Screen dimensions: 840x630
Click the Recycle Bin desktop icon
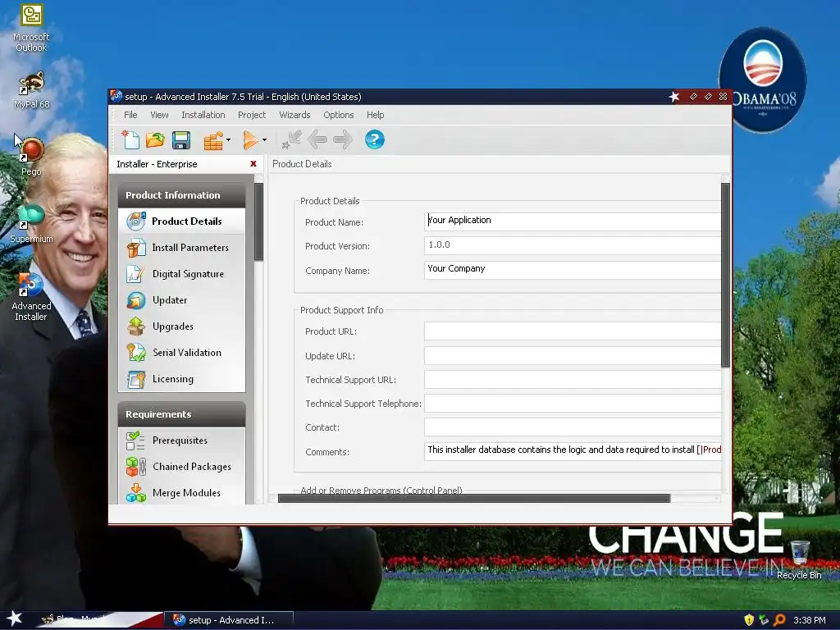[x=799, y=559]
